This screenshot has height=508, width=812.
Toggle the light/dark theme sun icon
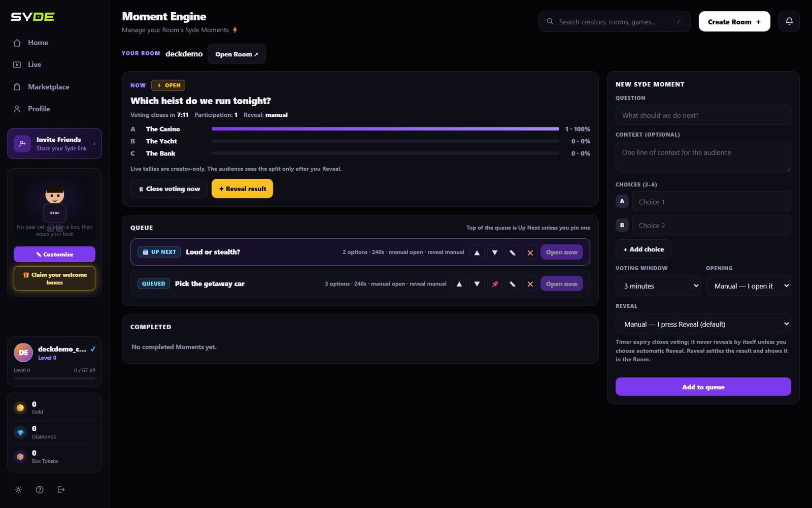click(18, 490)
